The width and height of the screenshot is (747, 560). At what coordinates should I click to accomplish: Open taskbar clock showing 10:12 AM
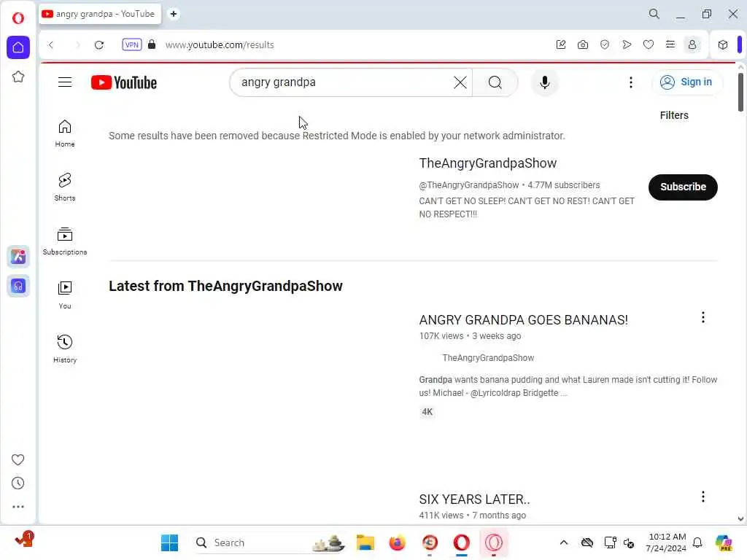(667, 542)
